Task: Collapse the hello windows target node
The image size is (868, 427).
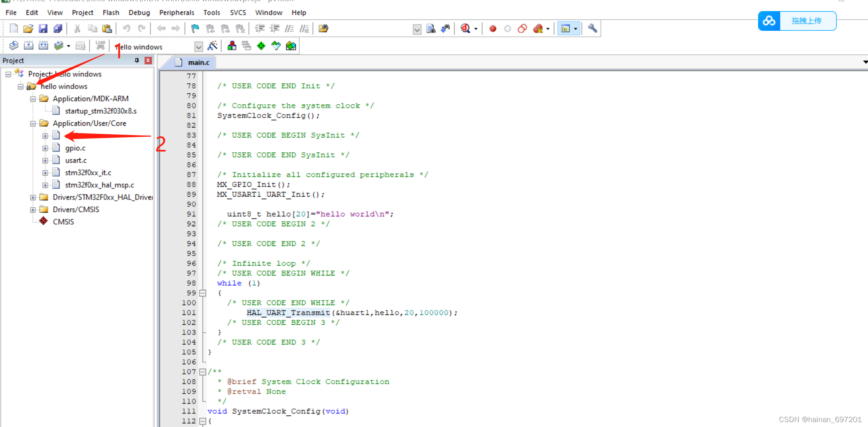Action: coord(21,86)
